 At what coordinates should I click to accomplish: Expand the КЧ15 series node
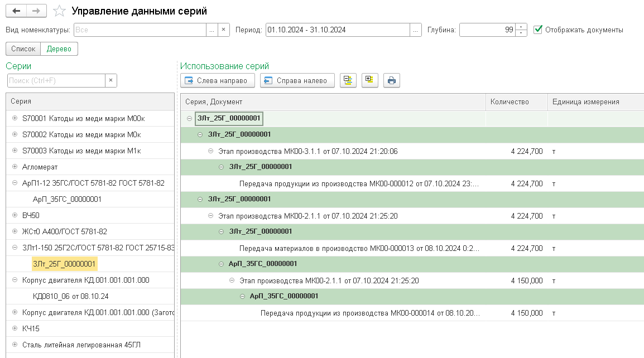coord(15,328)
